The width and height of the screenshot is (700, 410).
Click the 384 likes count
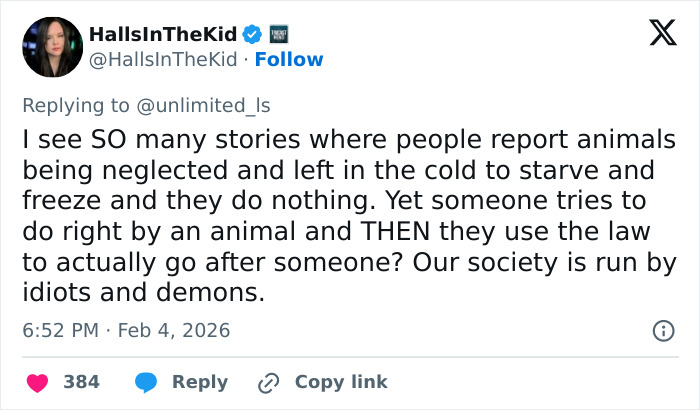click(x=80, y=382)
